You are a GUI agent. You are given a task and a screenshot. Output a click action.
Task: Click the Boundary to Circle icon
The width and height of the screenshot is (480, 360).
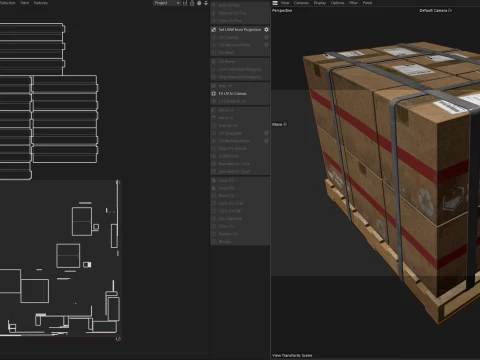(x=214, y=164)
